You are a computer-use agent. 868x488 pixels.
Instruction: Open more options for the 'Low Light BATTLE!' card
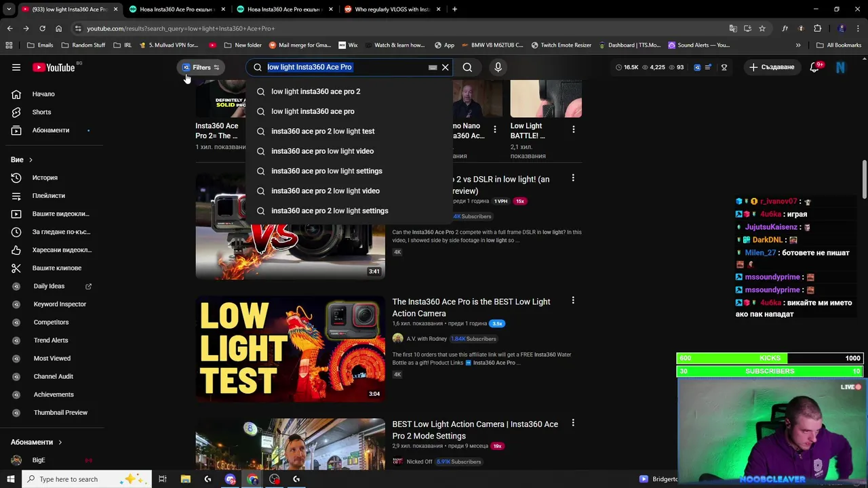[574, 129]
